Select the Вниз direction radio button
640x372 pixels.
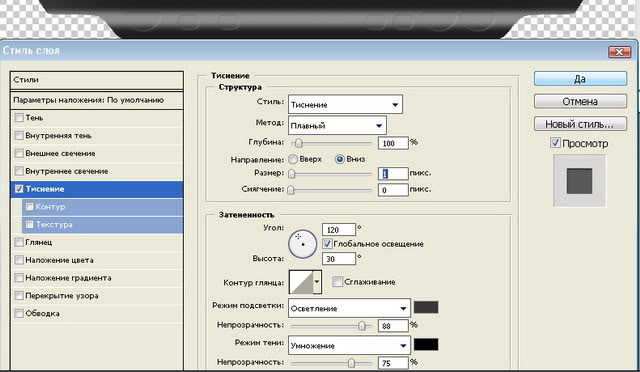tap(340, 159)
